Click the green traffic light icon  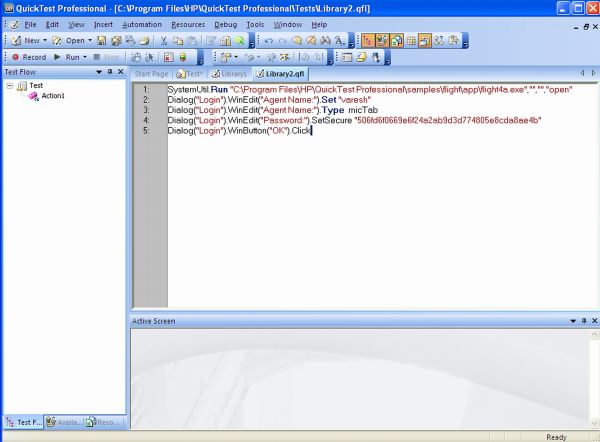pos(183,57)
